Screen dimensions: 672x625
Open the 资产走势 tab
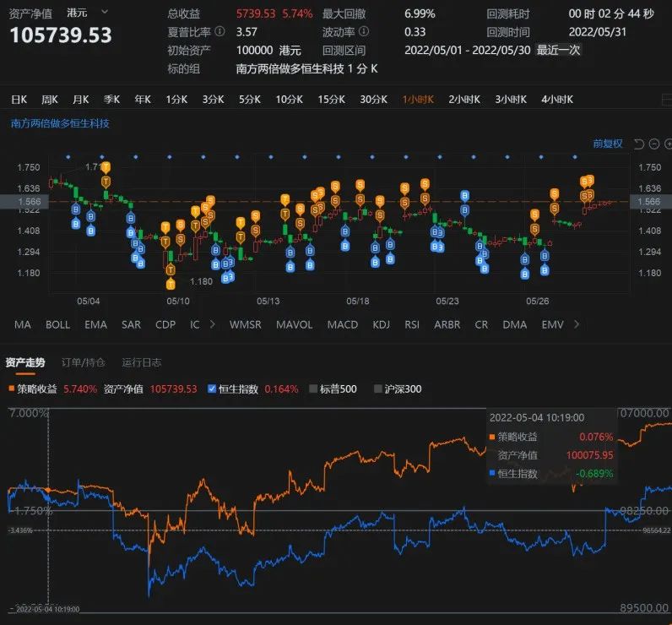pyautogui.click(x=25, y=362)
